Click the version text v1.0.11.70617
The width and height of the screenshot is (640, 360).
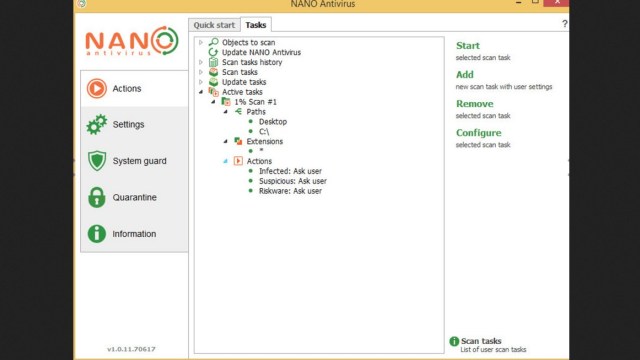click(x=131, y=349)
